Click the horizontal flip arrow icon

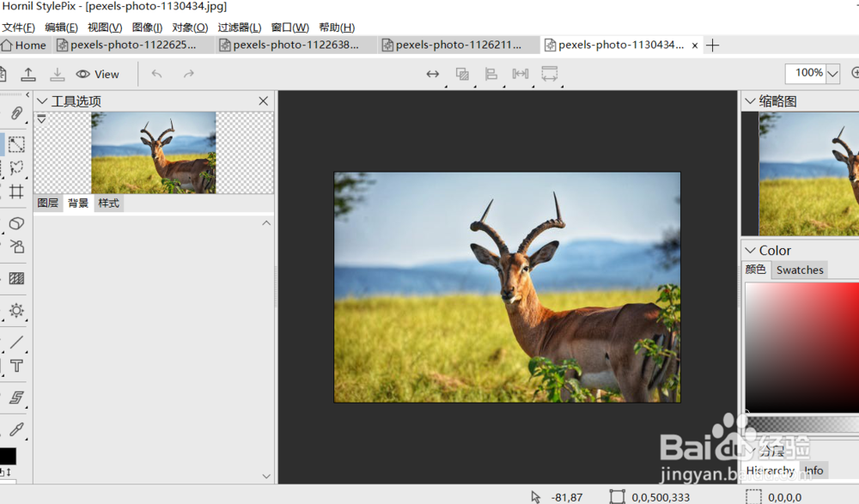point(433,74)
